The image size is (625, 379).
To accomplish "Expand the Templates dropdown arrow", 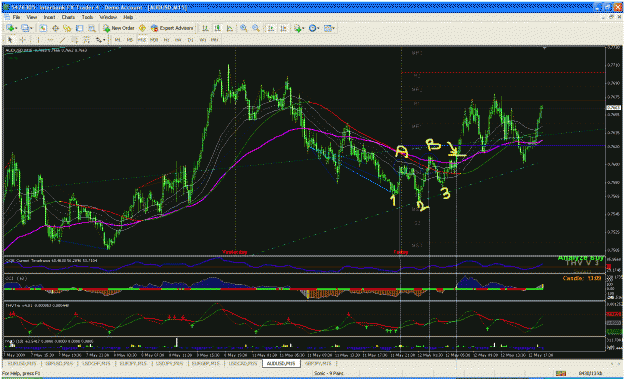I will [x=334, y=28].
